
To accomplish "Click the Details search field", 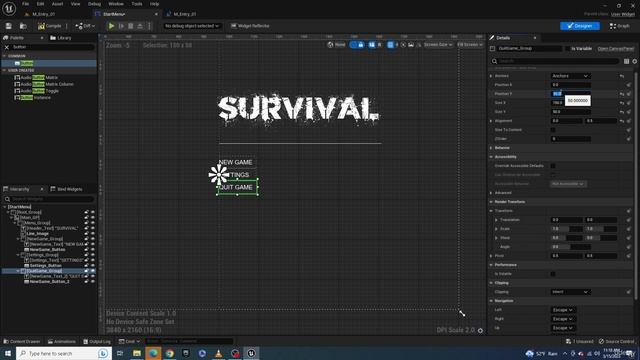I will point(555,61).
